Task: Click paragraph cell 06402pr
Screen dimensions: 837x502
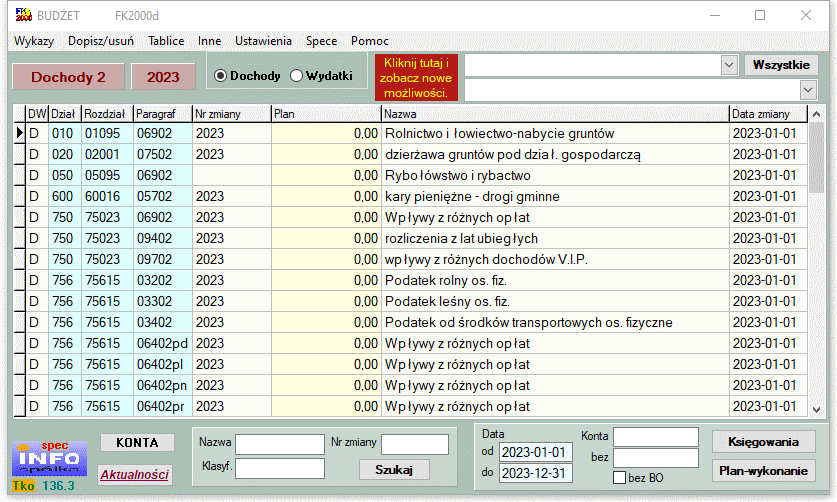Action: (162, 406)
